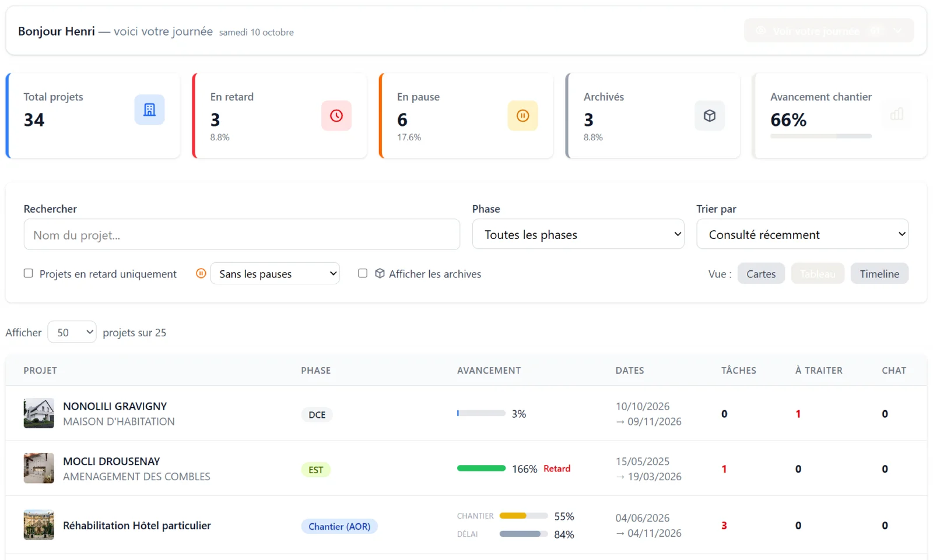This screenshot has width=933, height=560.
Task: Expand the chevron on Voir votre journée button
Action: tap(898, 31)
